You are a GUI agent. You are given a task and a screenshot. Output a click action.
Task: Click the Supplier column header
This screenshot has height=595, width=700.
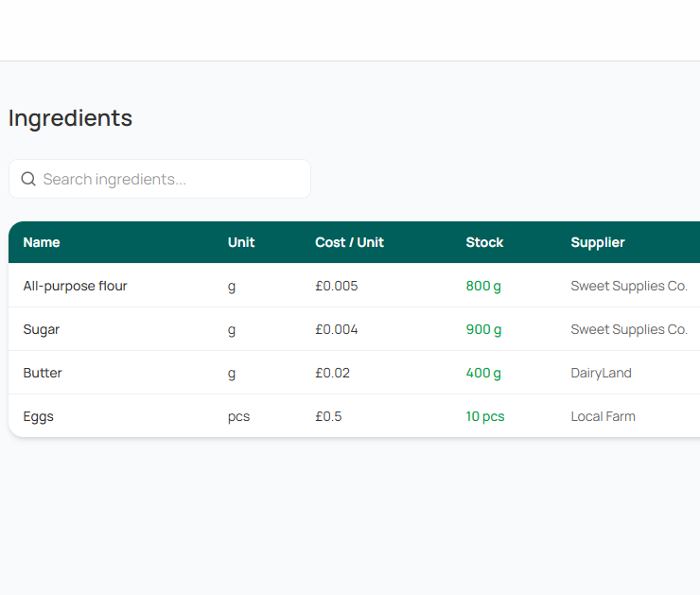pyautogui.click(x=598, y=242)
